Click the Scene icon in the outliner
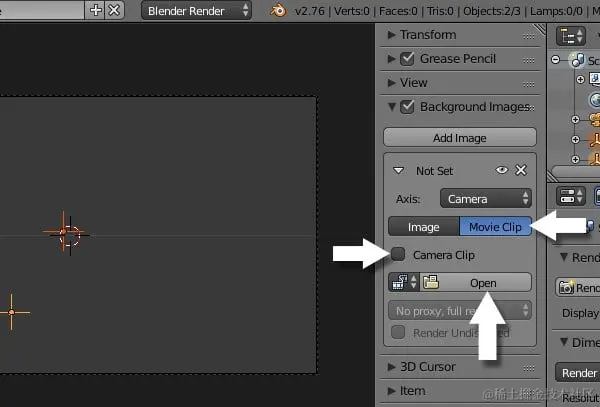Image resolution: width=600 pixels, height=407 pixels. 577,60
